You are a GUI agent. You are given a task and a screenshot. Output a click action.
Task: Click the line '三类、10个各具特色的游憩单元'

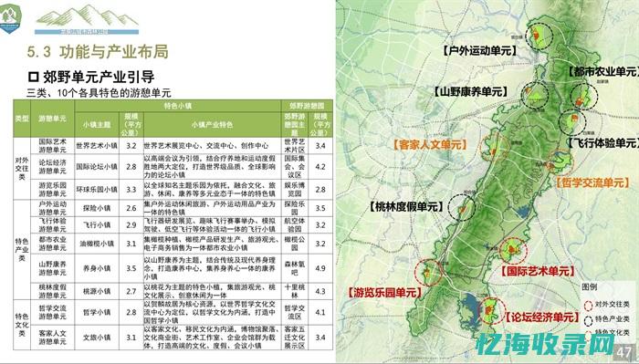[x=99, y=93]
